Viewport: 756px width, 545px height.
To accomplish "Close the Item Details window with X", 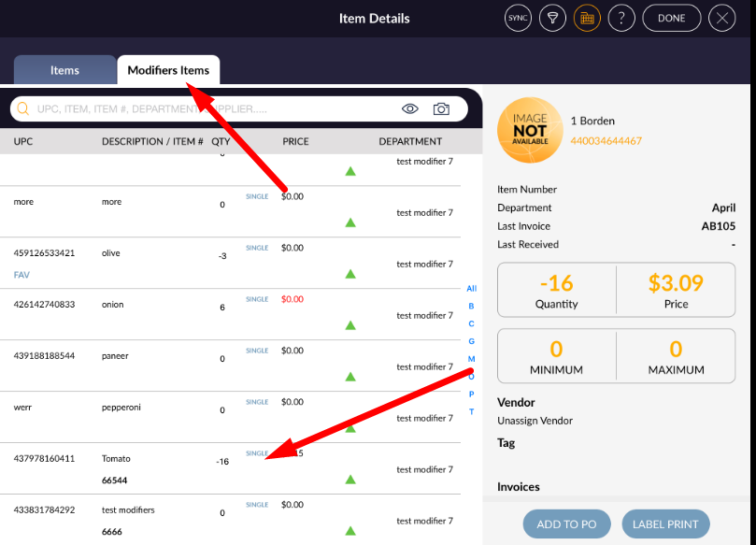I will [721, 18].
